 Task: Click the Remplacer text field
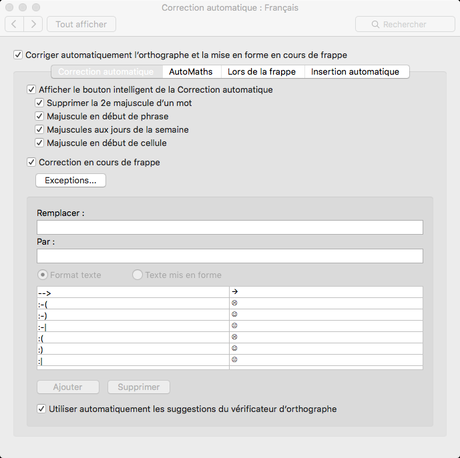[230, 227]
